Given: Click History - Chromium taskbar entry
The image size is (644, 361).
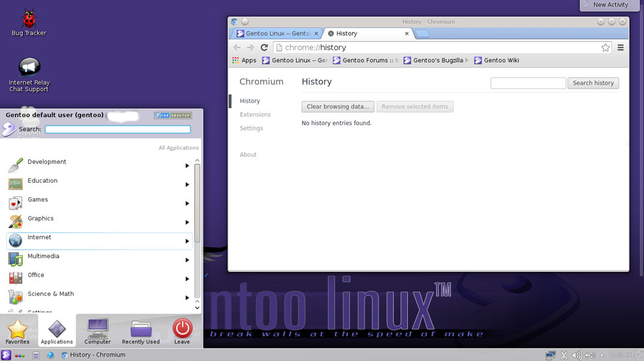Looking at the screenshot, I should [93, 355].
